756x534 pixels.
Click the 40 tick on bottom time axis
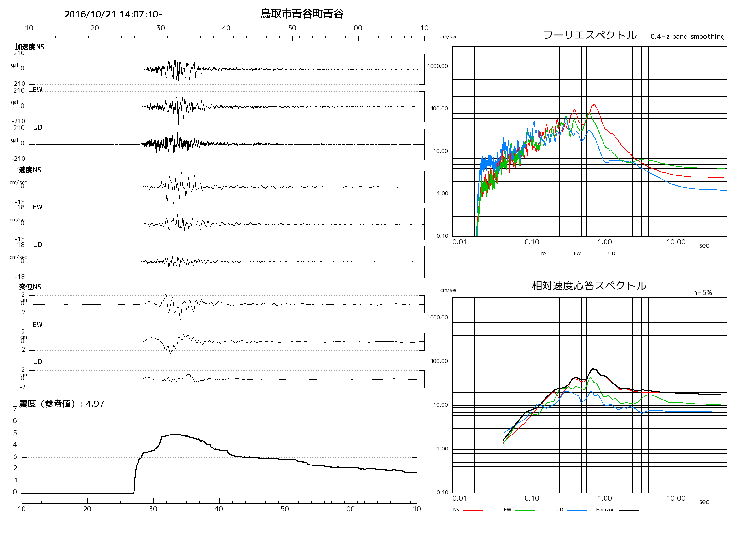(x=219, y=509)
